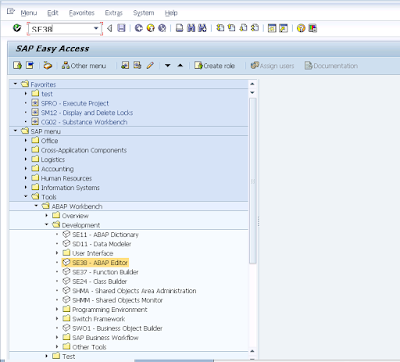Select SE37 - Function Builder

click(105, 272)
